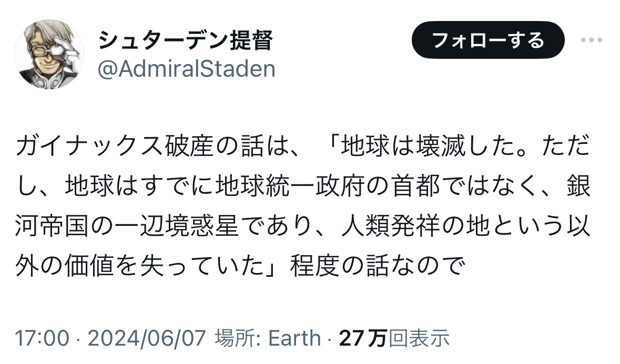Open the シュターデン提督 display name link
The image size is (620, 364).
click(x=186, y=41)
